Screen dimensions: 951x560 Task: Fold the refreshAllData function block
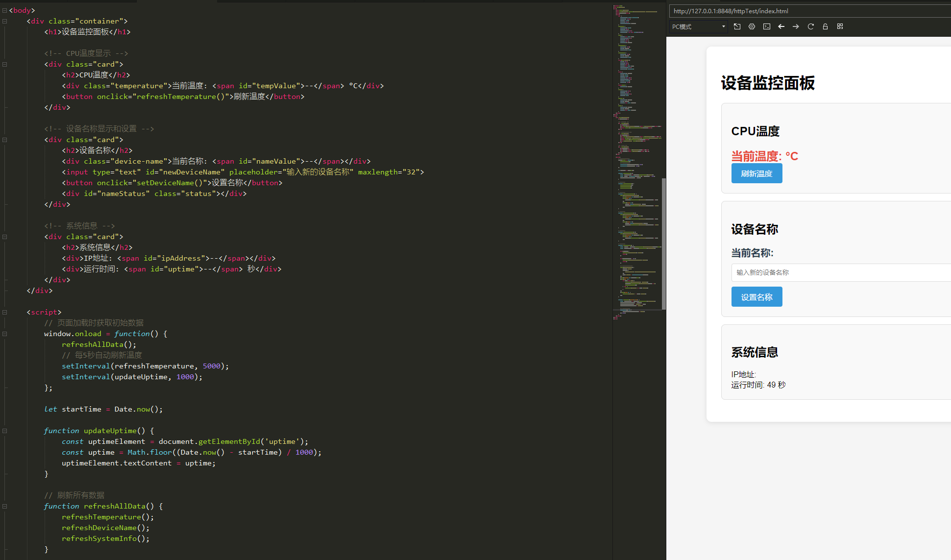[x=4, y=506]
